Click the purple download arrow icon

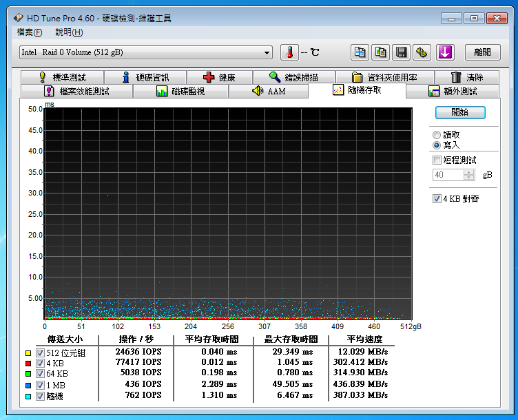(445, 52)
